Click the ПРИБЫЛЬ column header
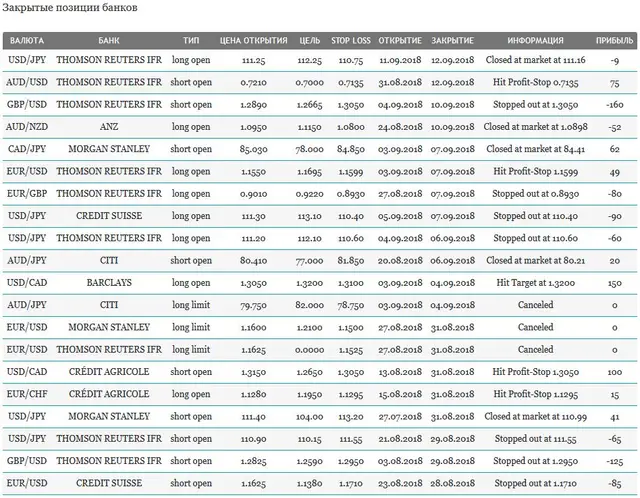 (615, 40)
